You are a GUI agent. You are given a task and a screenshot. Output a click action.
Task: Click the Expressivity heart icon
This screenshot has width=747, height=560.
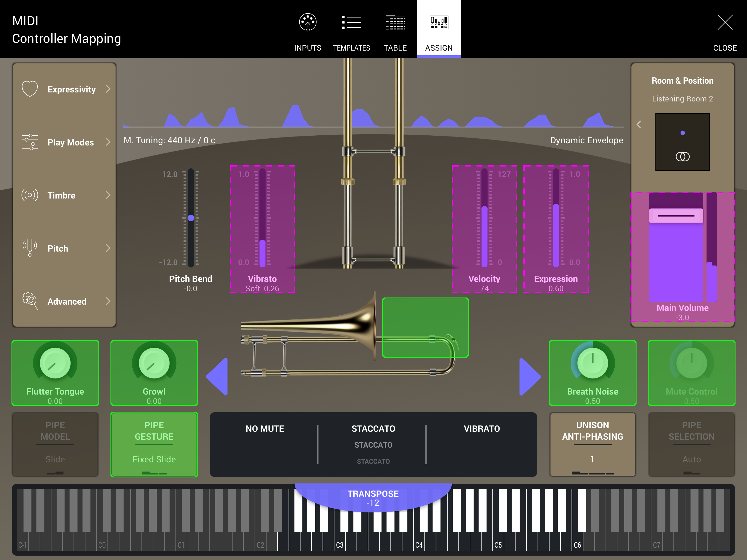pyautogui.click(x=30, y=89)
